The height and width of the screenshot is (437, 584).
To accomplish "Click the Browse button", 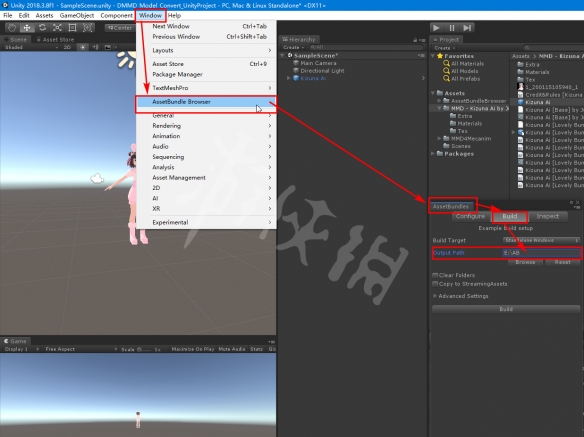I will (525, 263).
